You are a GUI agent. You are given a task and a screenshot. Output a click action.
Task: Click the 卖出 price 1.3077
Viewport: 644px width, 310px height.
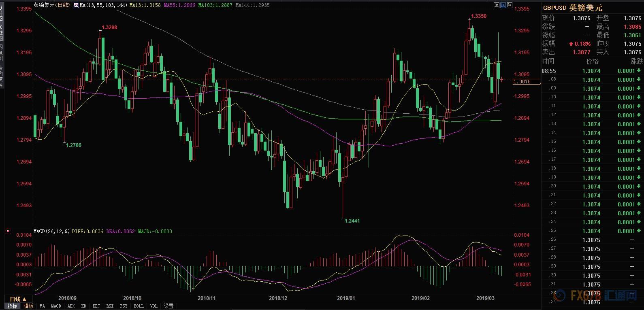point(581,52)
